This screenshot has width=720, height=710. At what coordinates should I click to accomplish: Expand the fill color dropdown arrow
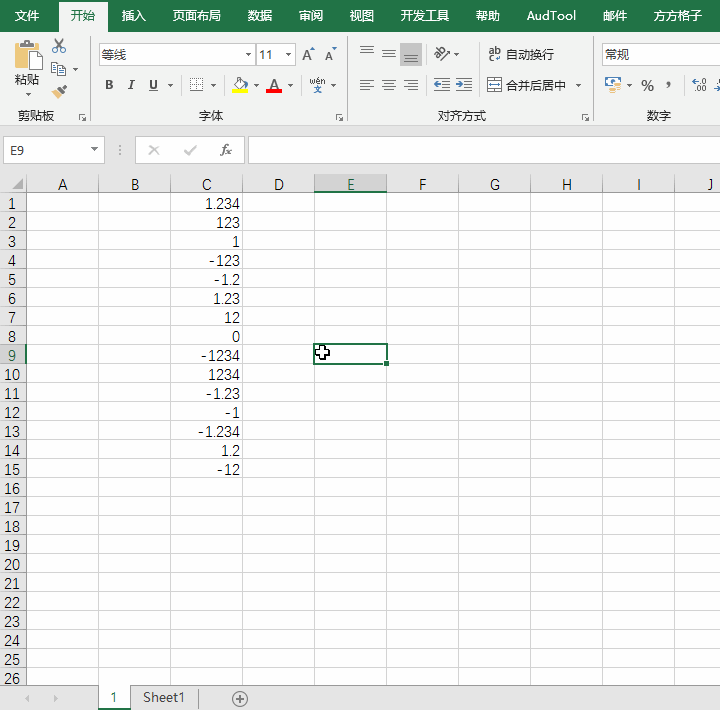256,85
